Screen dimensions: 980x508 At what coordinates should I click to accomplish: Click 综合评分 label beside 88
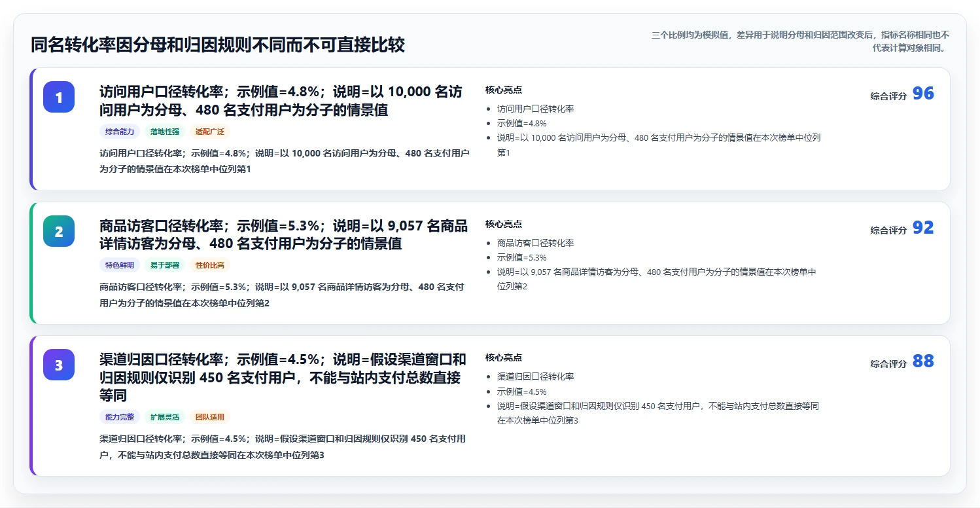click(888, 364)
